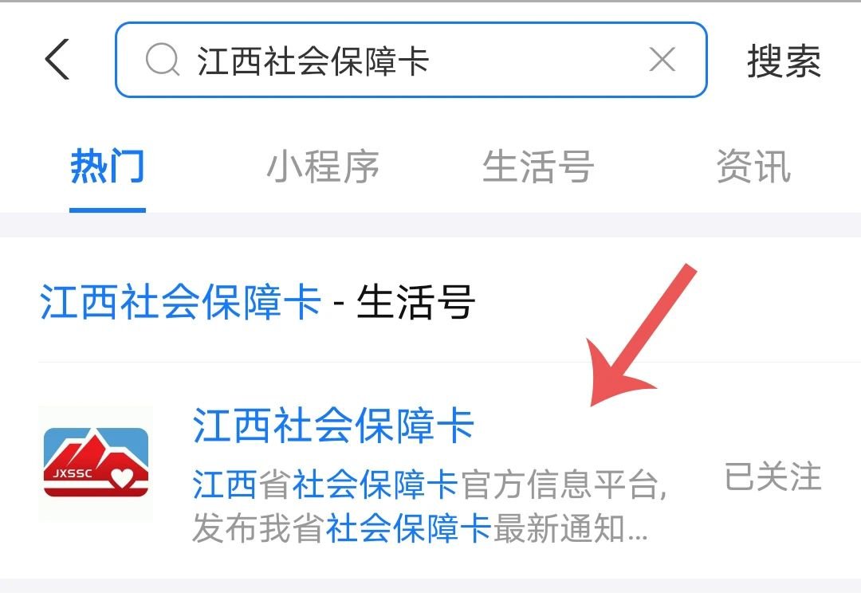
Task: Open the 江西社会保障卡 result title
Action: point(333,425)
